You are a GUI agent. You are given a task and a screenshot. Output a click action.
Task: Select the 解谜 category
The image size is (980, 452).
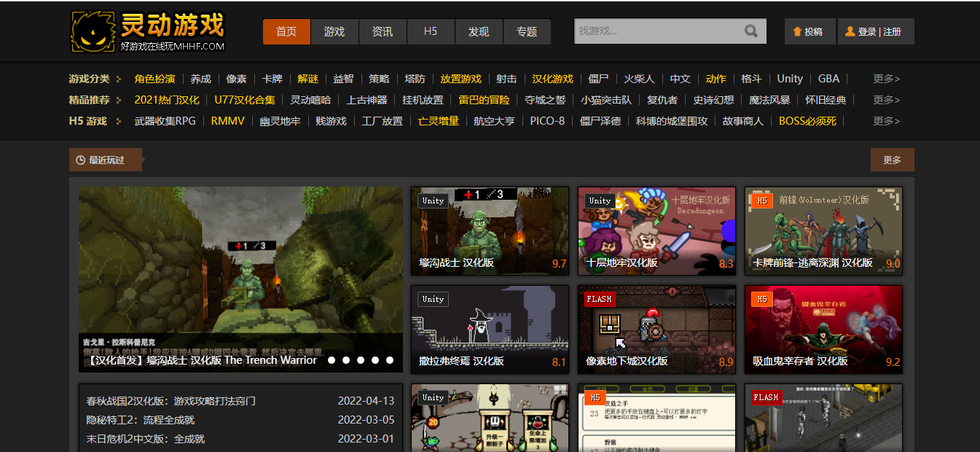pyautogui.click(x=308, y=79)
